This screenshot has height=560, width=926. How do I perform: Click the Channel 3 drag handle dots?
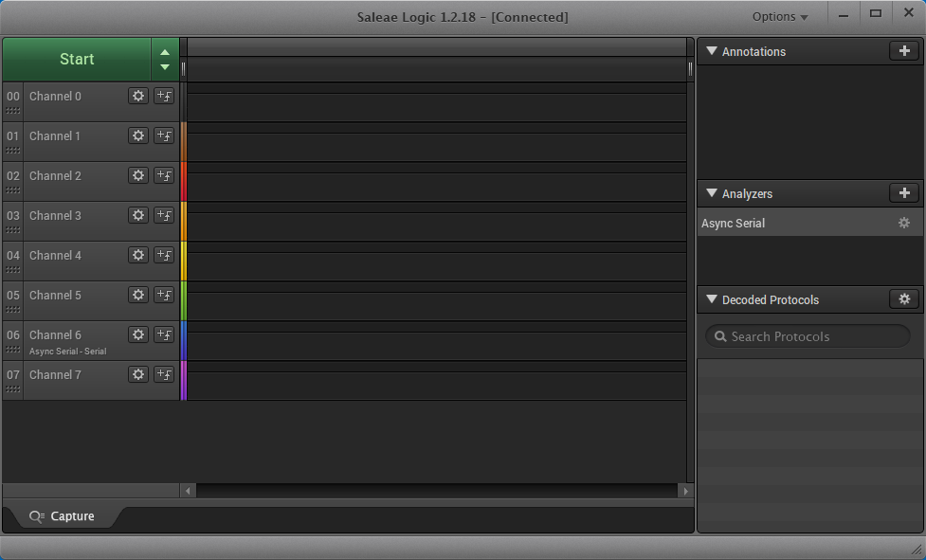pos(12,230)
